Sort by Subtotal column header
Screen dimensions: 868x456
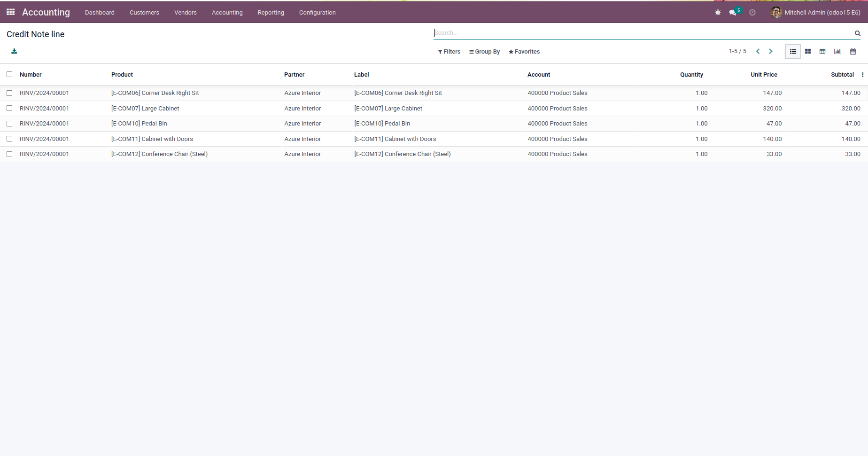pos(842,75)
